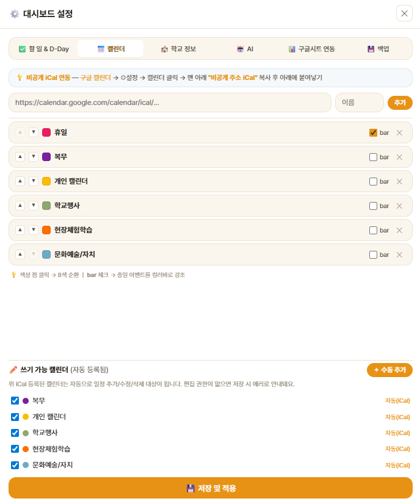Screen dimensions: 420x504
Task: Enable bar option for 문화예술/자치
Action: (373, 255)
